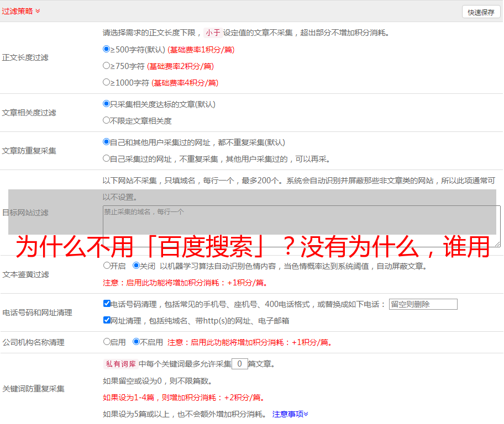Image resolution: width=504 pixels, height=424 pixels.
Task: Collapse the 过滤策略 section header
Action: pos(21,11)
